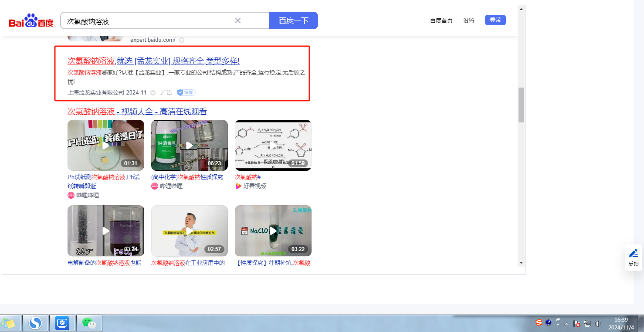This screenshot has width=644, height=332.
Task: Open the 次氯酸钠溶液在工业应用中的 video title
Action: click(x=188, y=263)
